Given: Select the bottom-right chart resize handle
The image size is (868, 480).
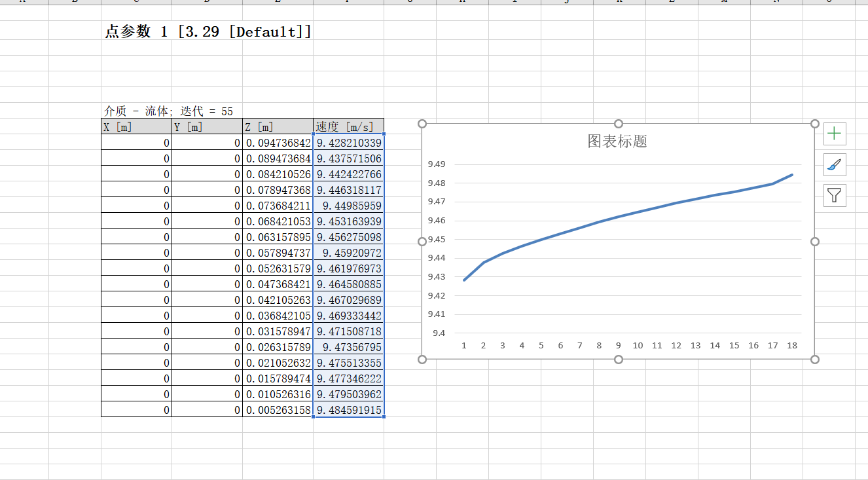Looking at the screenshot, I should click(815, 359).
